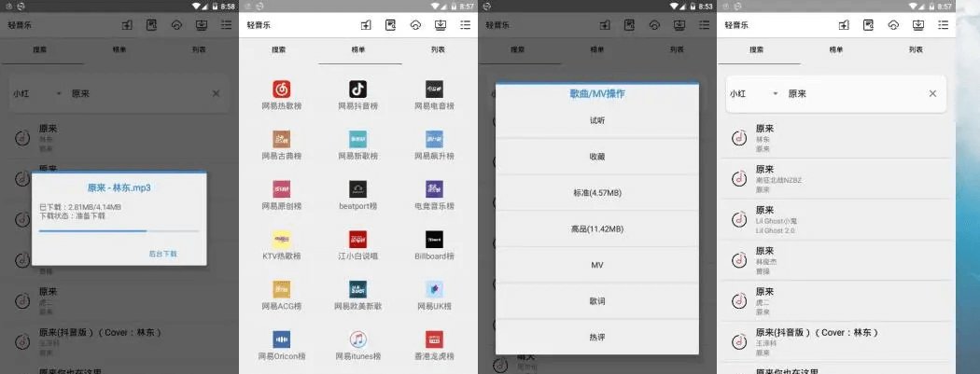Choose 热评 in the song actions menu
The width and height of the screenshot is (980, 374).
597,338
